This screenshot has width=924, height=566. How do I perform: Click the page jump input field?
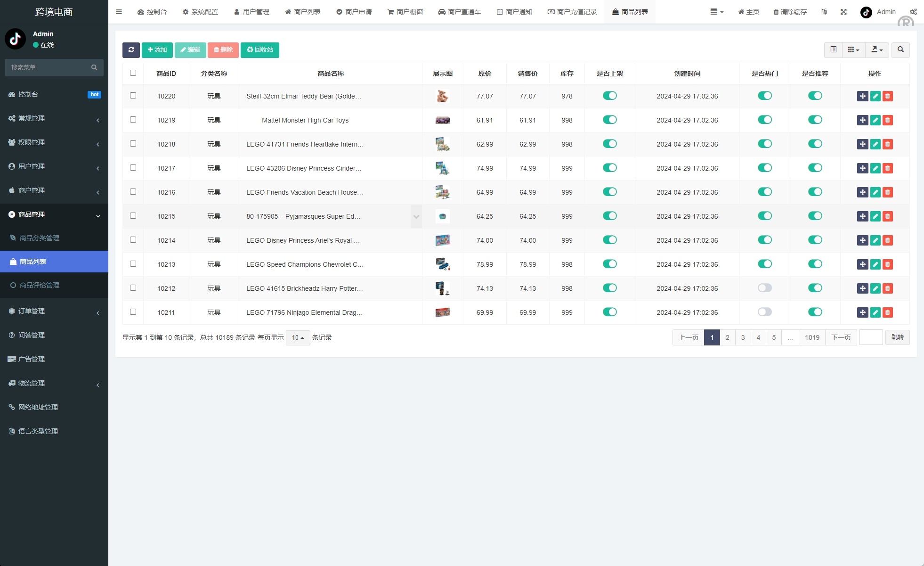[871, 337]
